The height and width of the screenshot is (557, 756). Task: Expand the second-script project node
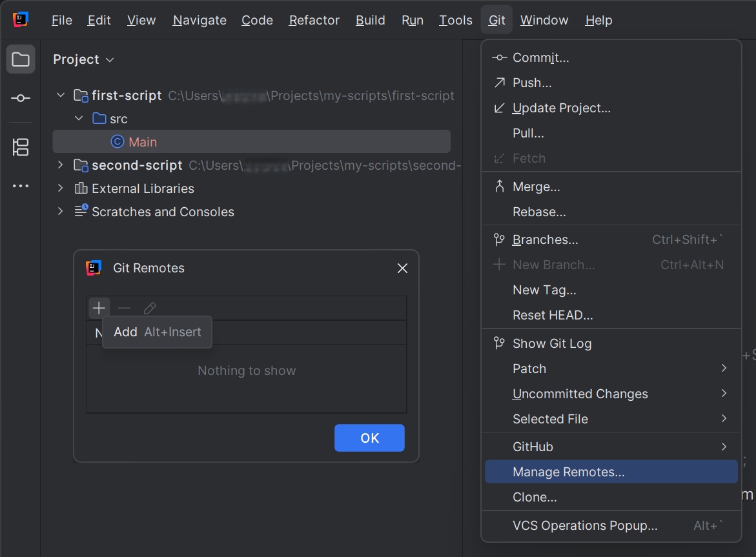coord(60,165)
